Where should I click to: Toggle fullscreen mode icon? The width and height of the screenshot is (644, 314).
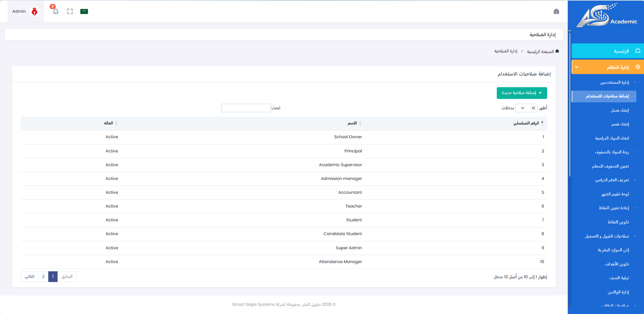(x=70, y=11)
